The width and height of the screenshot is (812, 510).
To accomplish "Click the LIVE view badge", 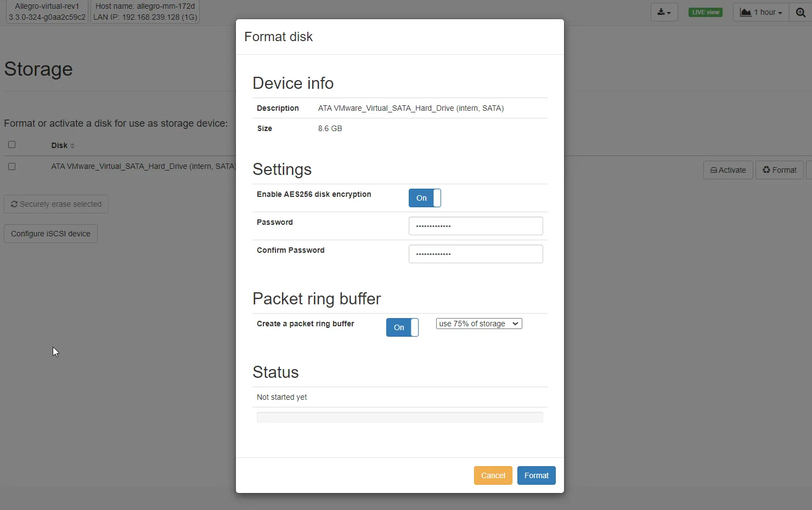I will coord(706,12).
